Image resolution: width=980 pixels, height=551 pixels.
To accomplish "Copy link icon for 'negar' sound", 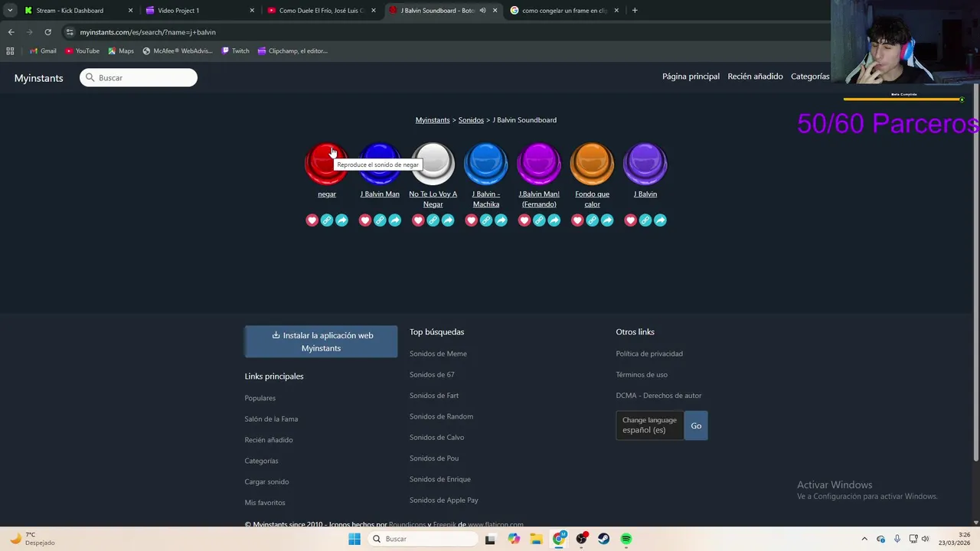I will coord(327,220).
